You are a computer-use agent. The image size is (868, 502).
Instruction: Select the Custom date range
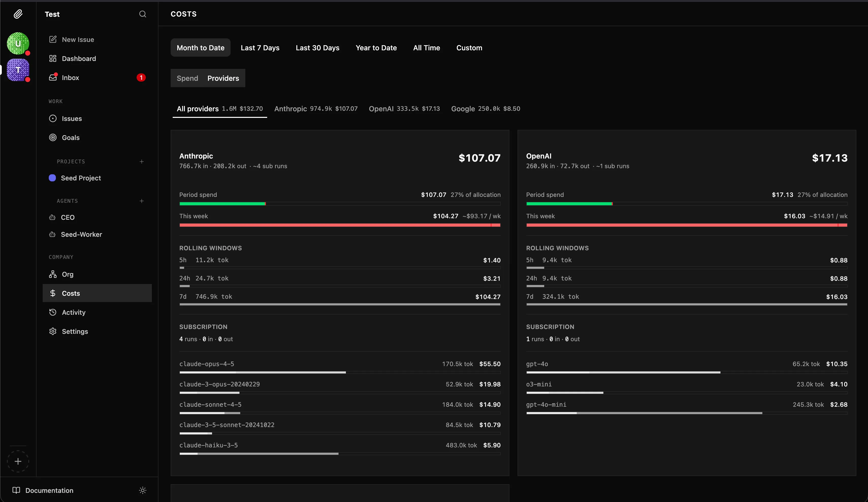[469, 48]
